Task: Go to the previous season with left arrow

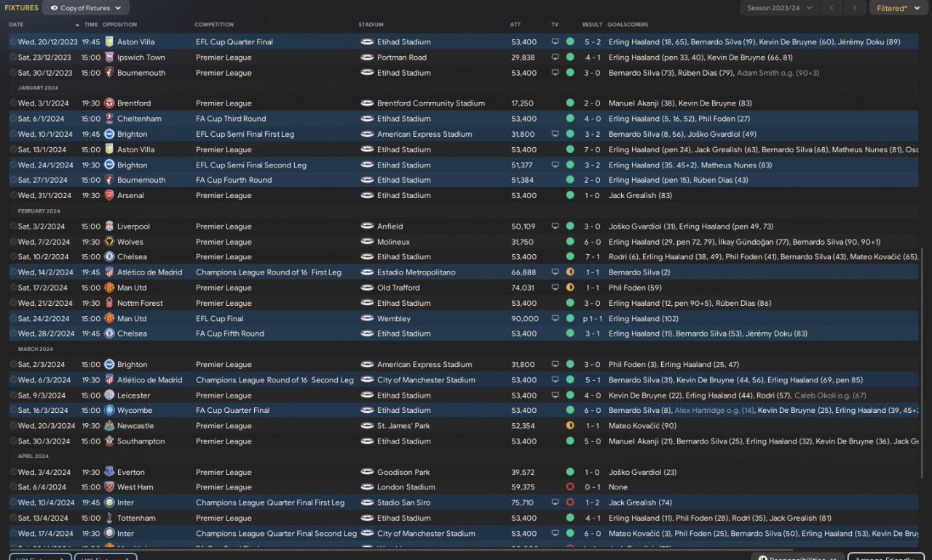Action: [x=832, y=8]
